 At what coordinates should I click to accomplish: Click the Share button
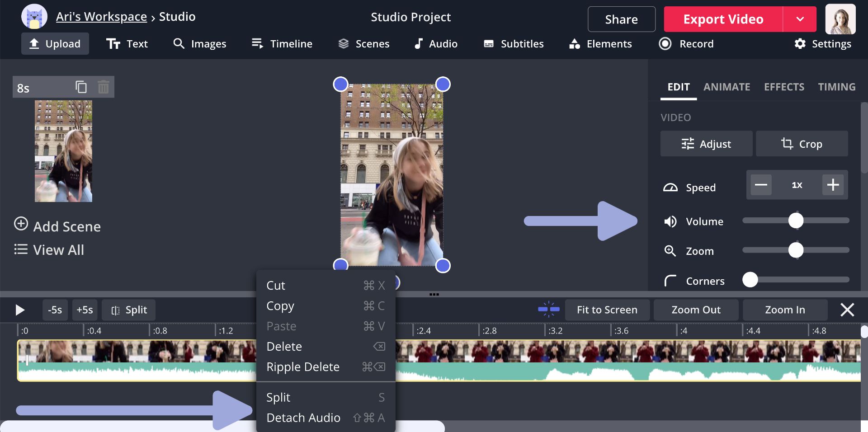click(x=621, y=19)
